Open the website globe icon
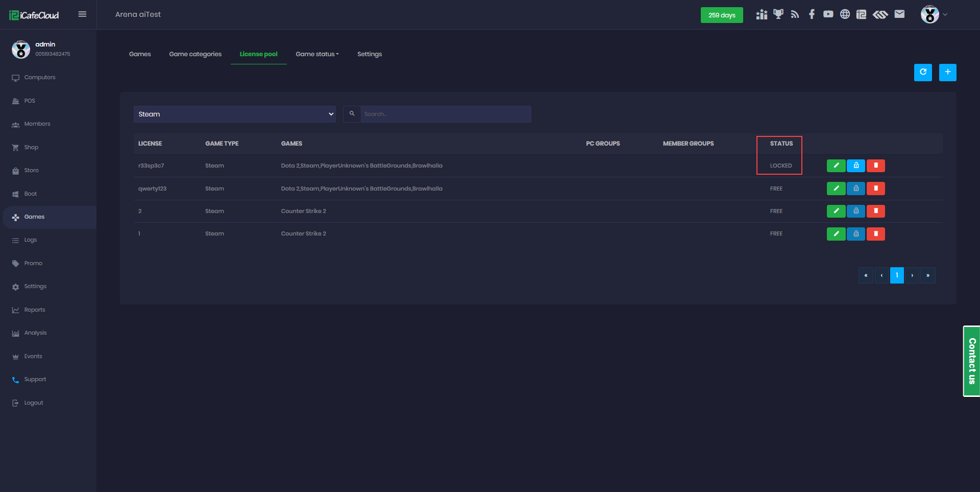Screen dimensions: 980x492 [x=845, y=14]
